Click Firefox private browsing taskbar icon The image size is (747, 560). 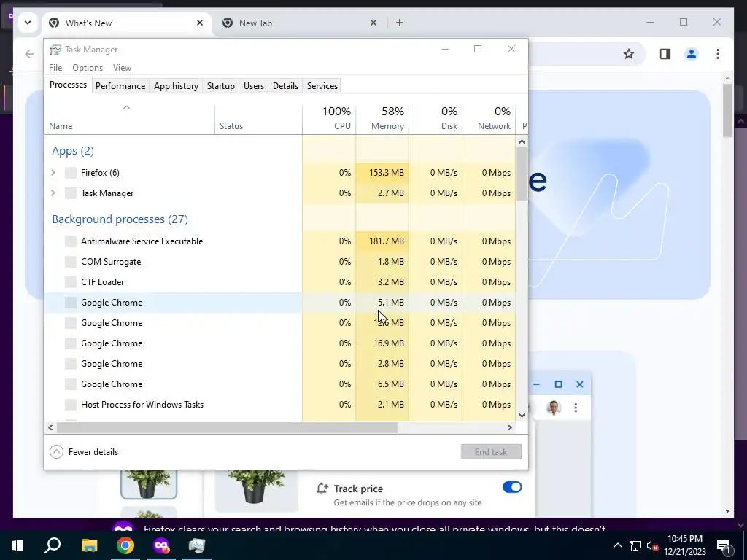[161, 545]
